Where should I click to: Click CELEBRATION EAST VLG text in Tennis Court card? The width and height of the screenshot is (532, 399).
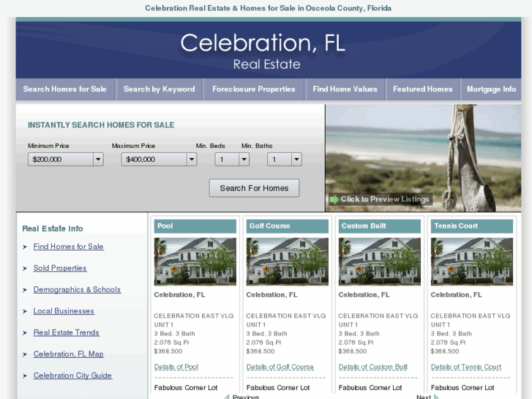[x=471, y=316]
